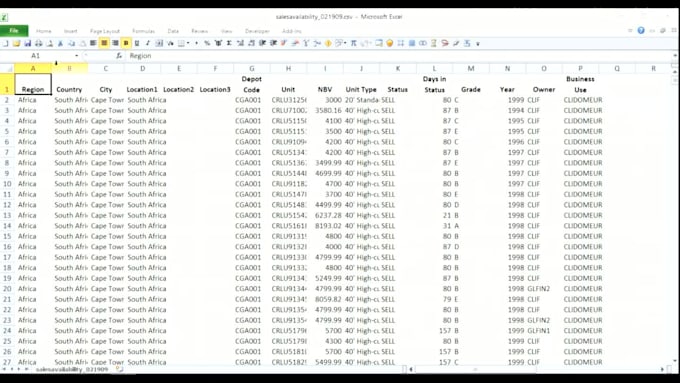Click the yellow lightbulb toolbar icon

[x=389, y=43]
